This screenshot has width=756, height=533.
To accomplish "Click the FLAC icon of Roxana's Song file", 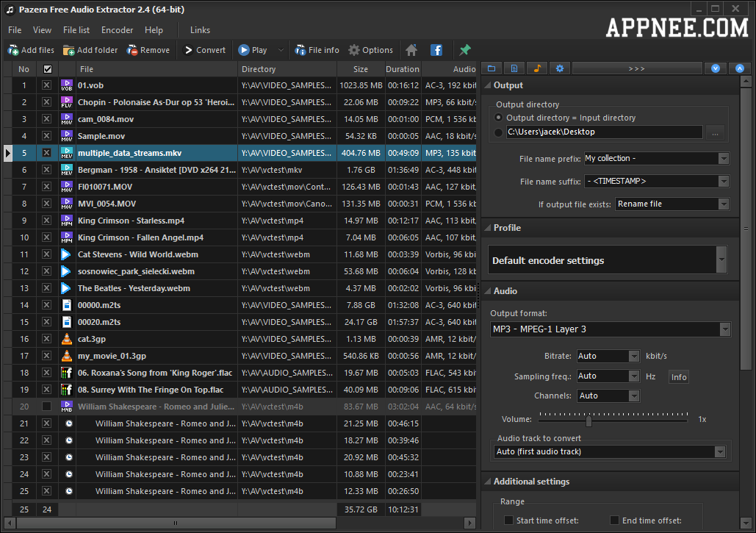I will tap(67, 373).
